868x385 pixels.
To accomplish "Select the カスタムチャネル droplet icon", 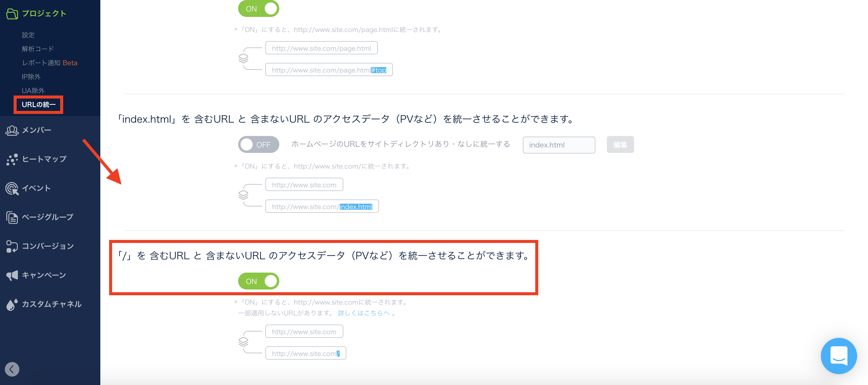I will pyautogui.click(x=12, y=304).
